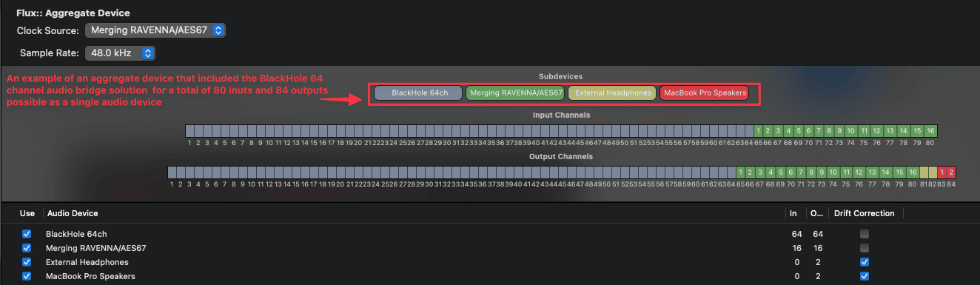The image size is (980, 285).
Task: Click the Drift Correction column header
Action: click(864, 213)
